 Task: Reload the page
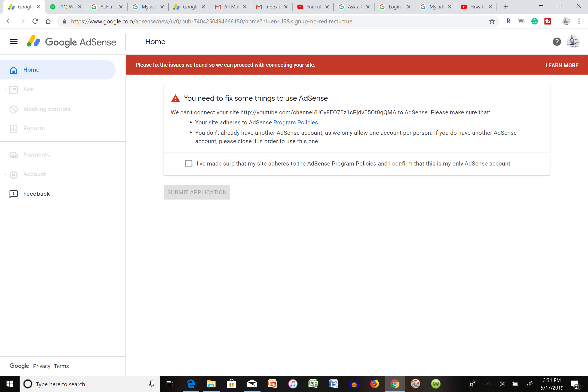(x=35, y=21)
